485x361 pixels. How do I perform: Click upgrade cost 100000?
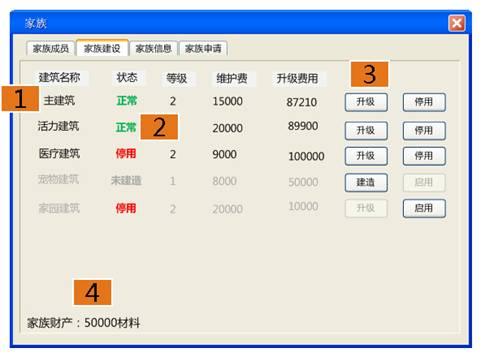306,156
